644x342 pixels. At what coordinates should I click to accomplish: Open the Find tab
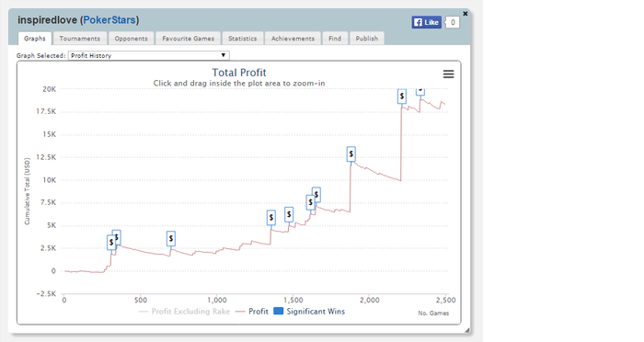(335, 39)
